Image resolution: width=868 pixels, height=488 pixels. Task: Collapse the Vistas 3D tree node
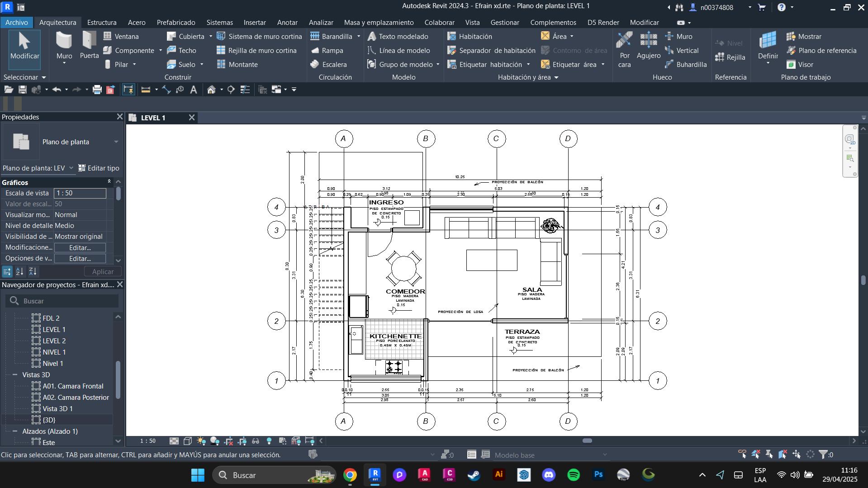15,375
